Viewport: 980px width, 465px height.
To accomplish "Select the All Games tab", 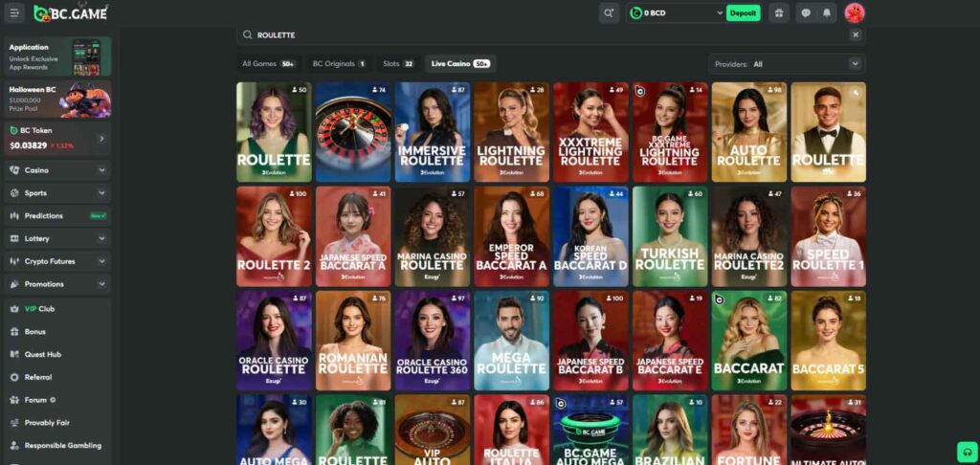I will click(268, 64).
